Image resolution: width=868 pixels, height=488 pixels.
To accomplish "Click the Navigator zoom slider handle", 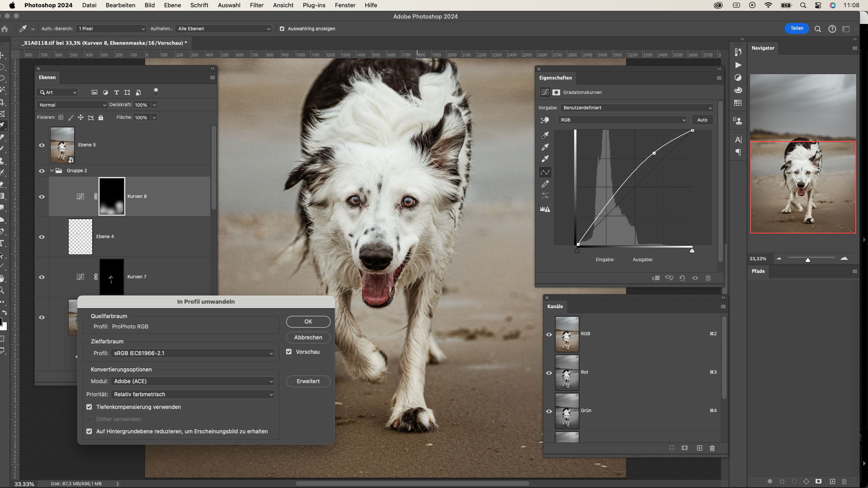I will (x=808, y=260).
